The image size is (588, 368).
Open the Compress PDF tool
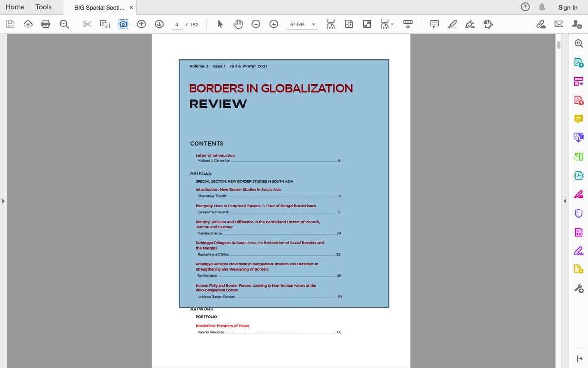(579, 176)
